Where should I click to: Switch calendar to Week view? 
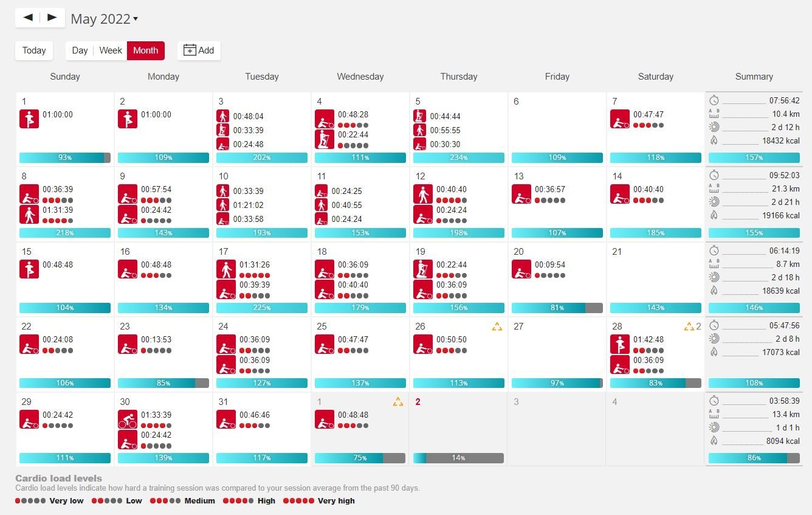111,50
